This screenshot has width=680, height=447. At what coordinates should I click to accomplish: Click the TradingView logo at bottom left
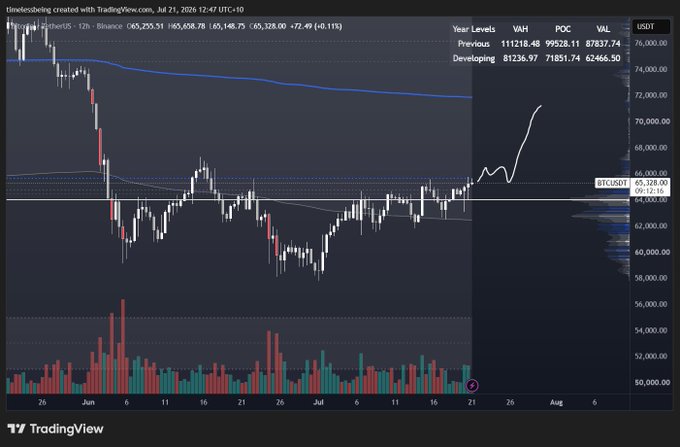(x=56, y=429)
